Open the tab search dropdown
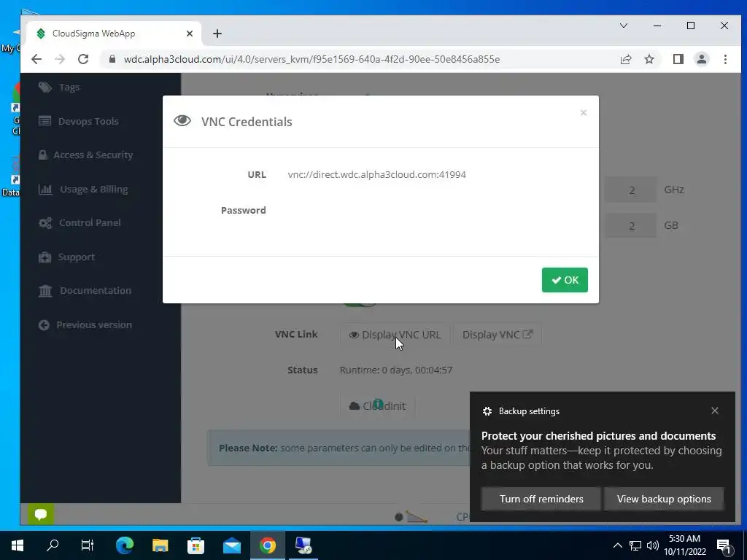 pos(623,26)
